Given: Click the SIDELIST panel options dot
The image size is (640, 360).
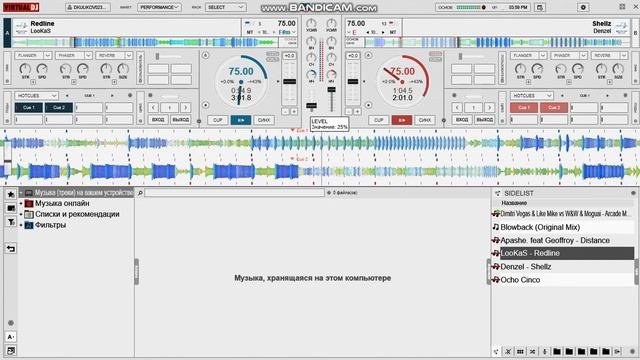Looking at the screenshot, I should pos(633,193).
